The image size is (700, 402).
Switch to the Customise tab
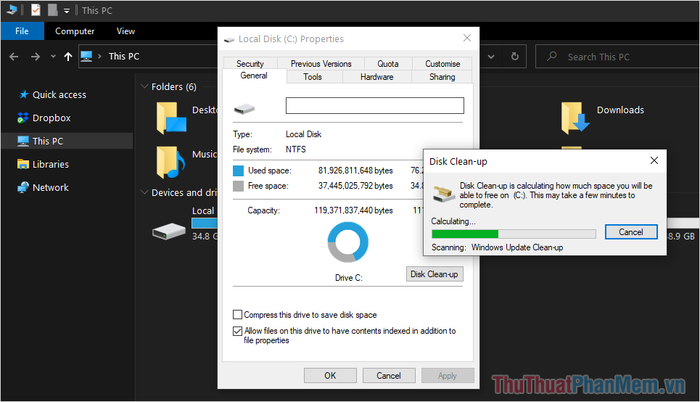[442, 63]
